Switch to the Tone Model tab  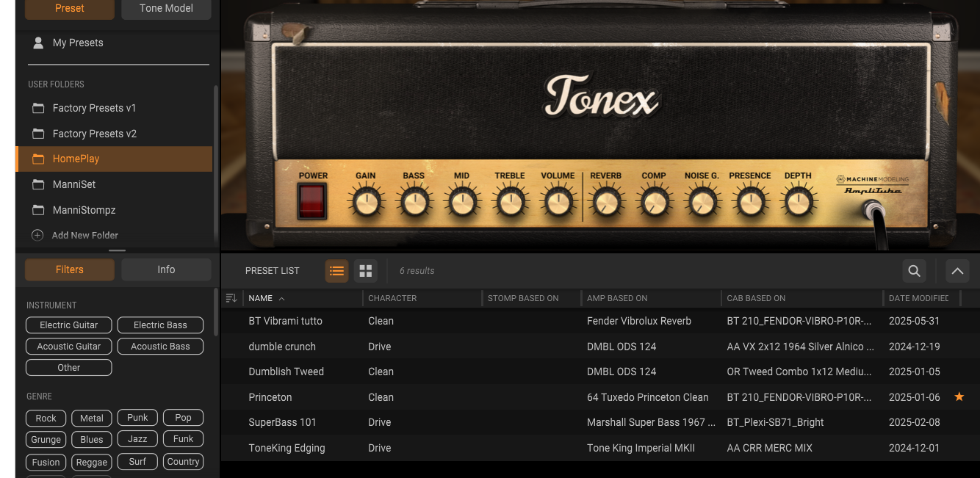coord(166,8)
